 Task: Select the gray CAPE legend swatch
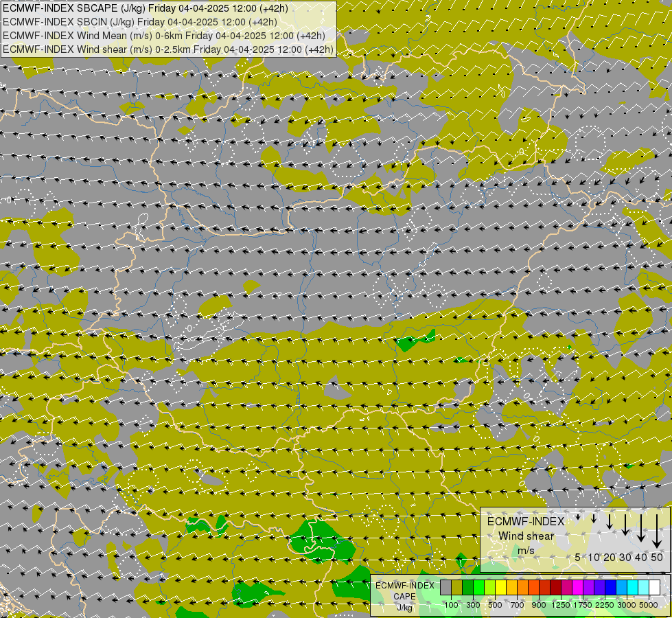pyautogui.click(x=445, y=587)
